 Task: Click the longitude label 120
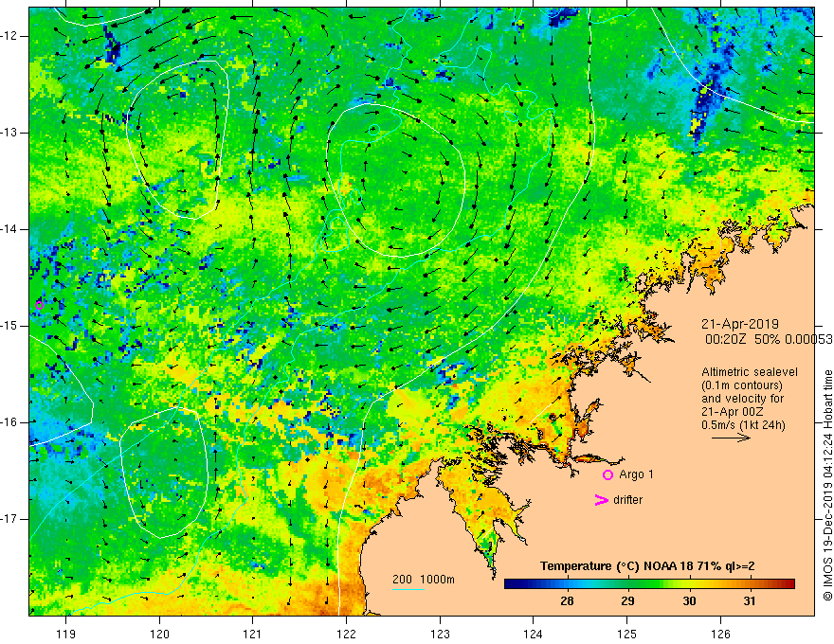[x=159, y=634]
